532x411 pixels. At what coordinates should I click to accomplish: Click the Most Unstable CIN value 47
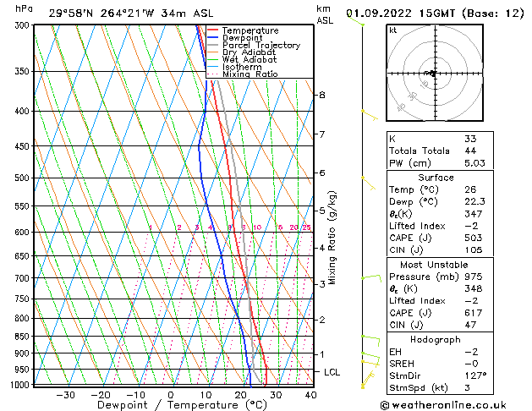coord(470,326)
